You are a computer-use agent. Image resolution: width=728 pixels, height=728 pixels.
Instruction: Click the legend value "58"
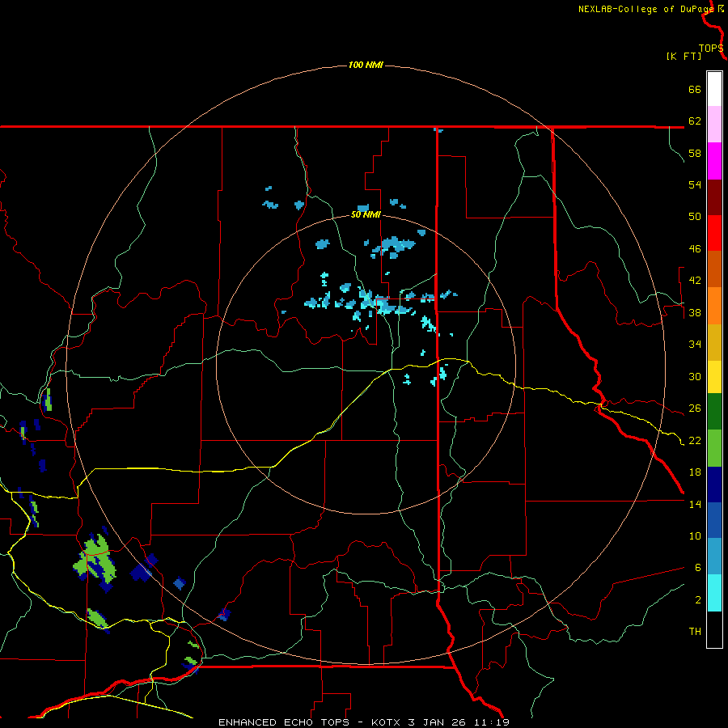(695, 153)
